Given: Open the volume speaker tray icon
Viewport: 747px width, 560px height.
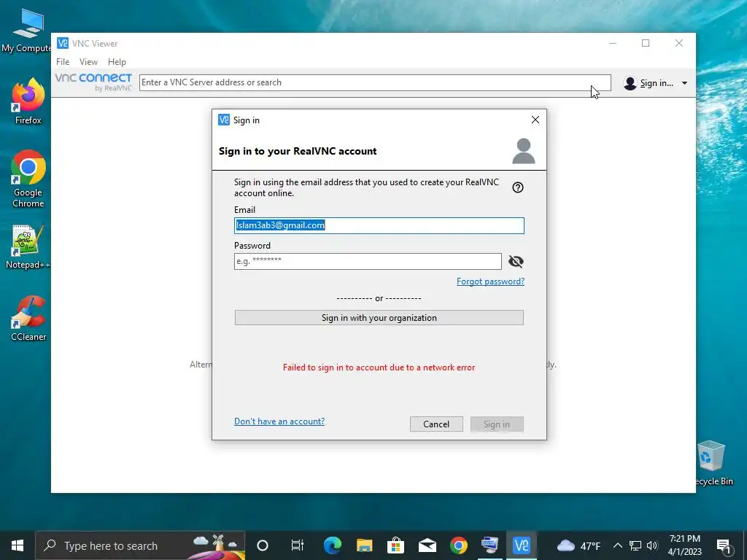Looking at the screenshot, I should [652, 545].
